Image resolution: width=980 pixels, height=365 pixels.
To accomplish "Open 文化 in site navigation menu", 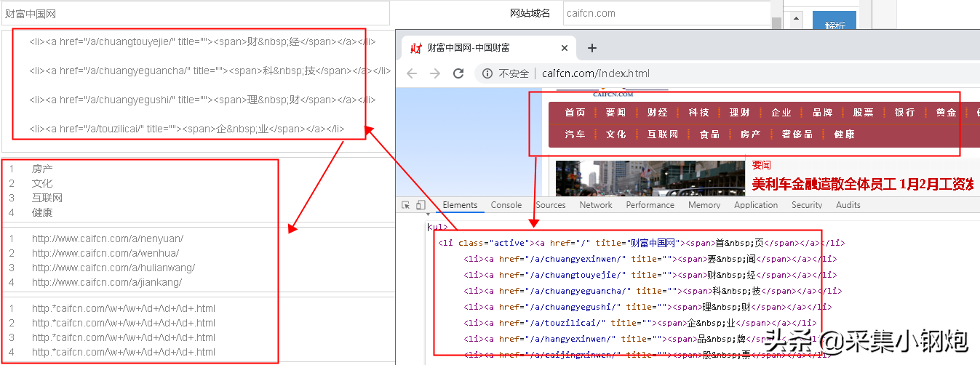I will (x=616, y=135).
